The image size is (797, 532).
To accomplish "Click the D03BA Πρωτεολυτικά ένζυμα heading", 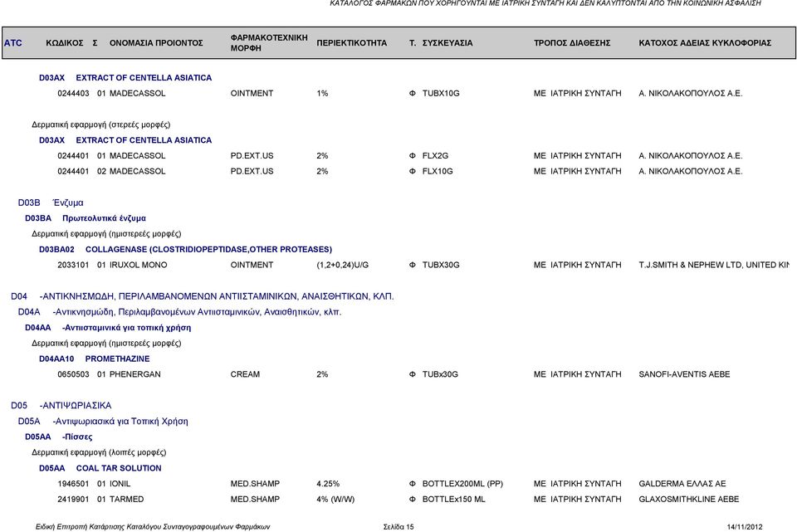I will tap(86, 218).
